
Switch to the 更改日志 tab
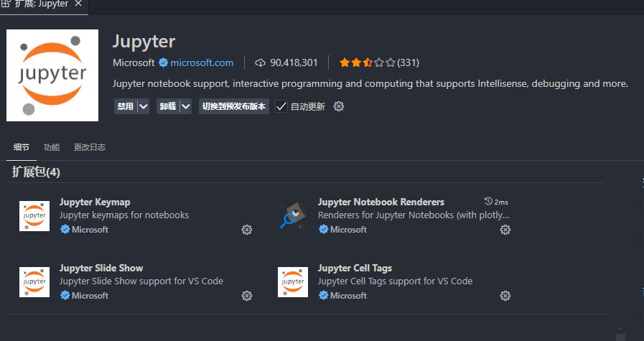coord(90,147)
